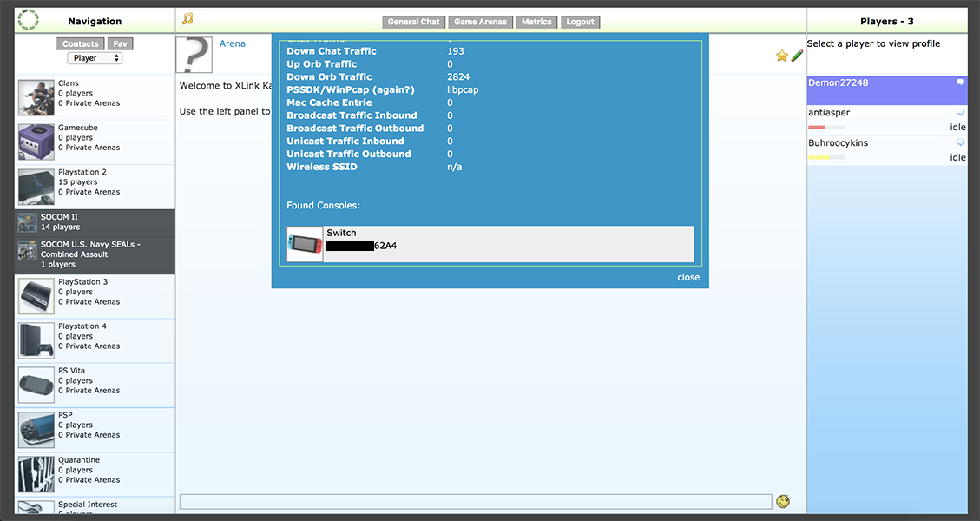The image size is (980, 521).
Task: Click the Down Orb Traffic value 2824
Action: point(458,76)
